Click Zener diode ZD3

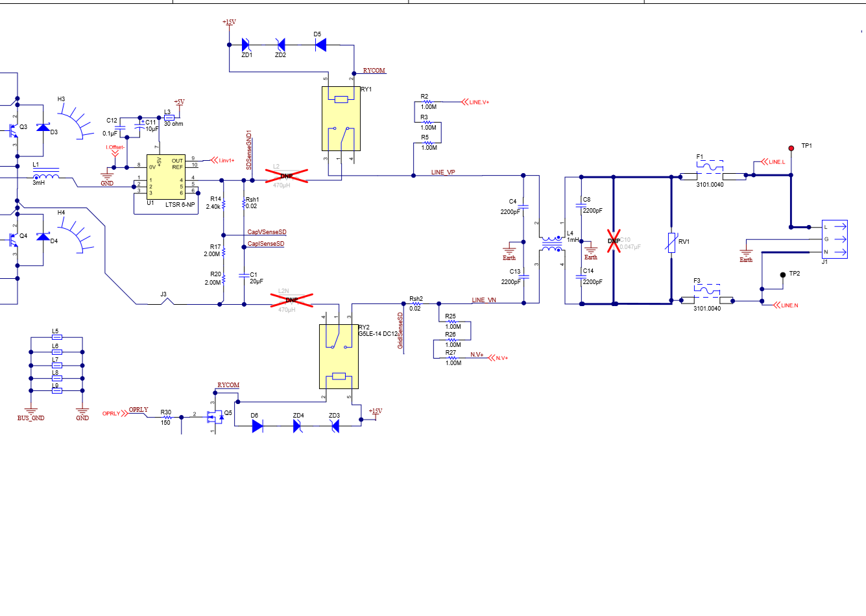point(335,426)
